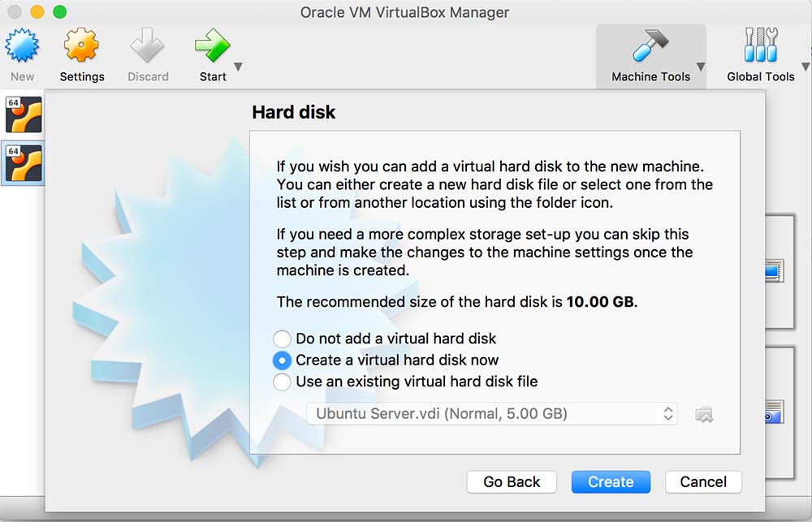Screen dimensions: 812x522
Task: Select the first VM in the sidebar
Action: click(24, 114)
